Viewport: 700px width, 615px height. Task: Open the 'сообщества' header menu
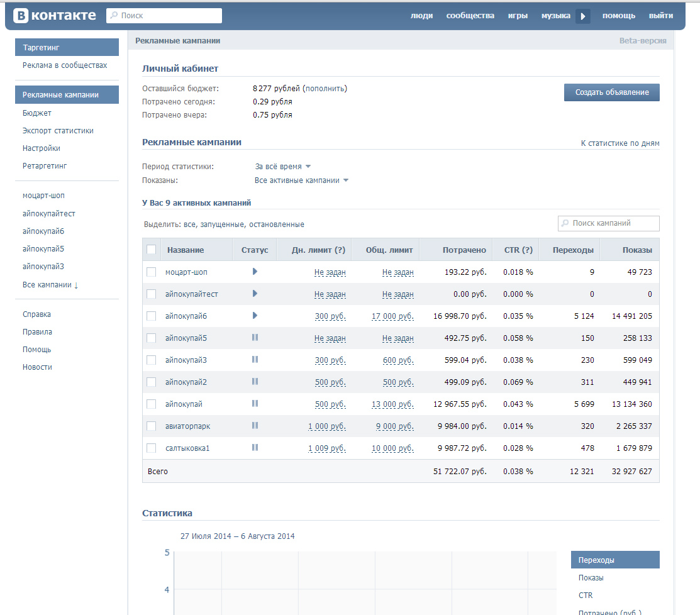[470, 16]
